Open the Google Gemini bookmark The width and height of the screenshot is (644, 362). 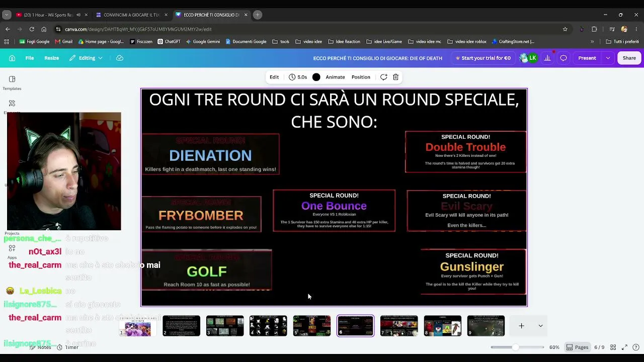coord(203,42)
